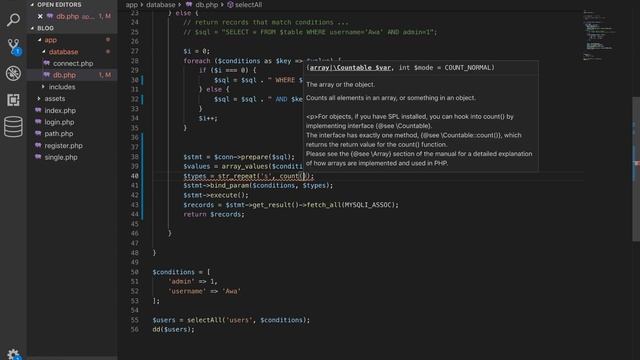Click bind_param call on line 41

229,185
